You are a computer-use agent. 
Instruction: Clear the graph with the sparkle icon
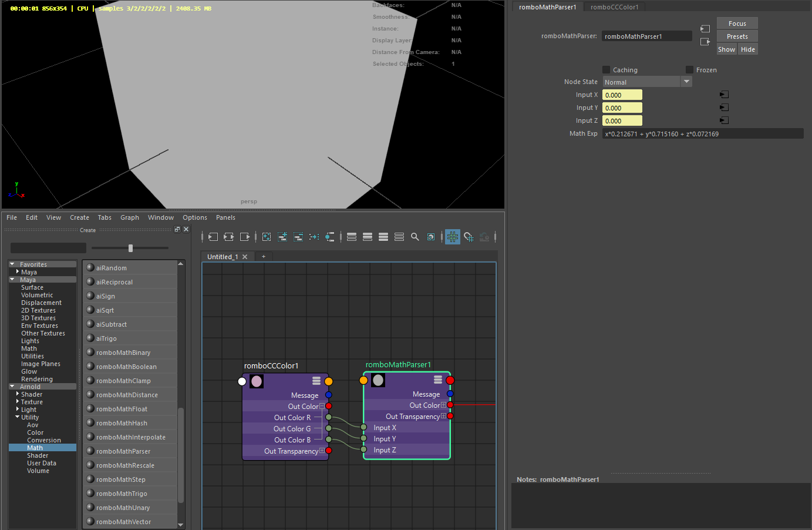267,237
